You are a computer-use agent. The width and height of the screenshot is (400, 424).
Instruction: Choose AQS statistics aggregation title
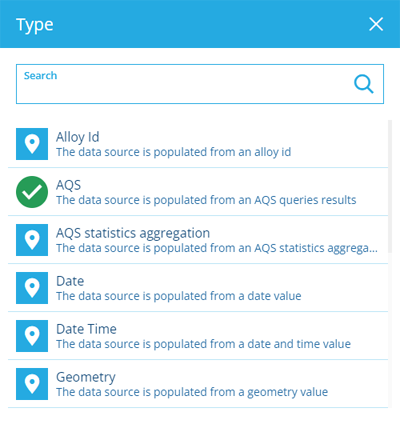pos(133,233)
